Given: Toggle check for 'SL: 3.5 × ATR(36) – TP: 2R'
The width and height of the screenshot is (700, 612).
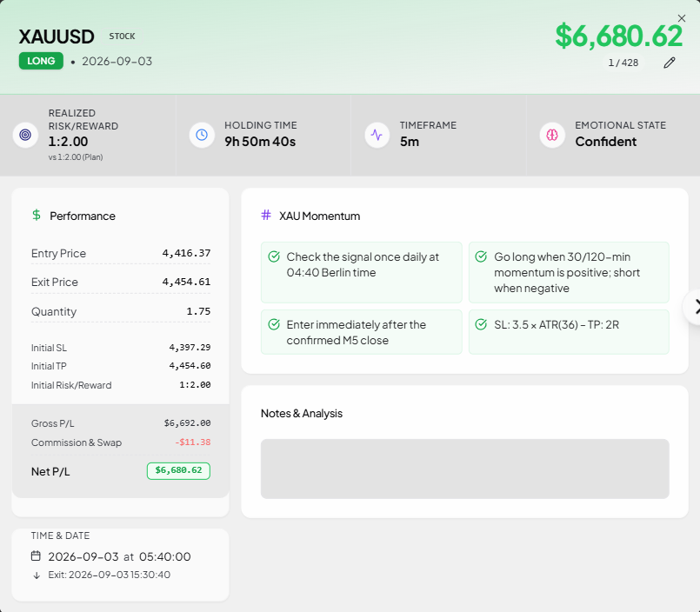Looking at the screenshot, I should pyautogui.click(x=481, y=324).
